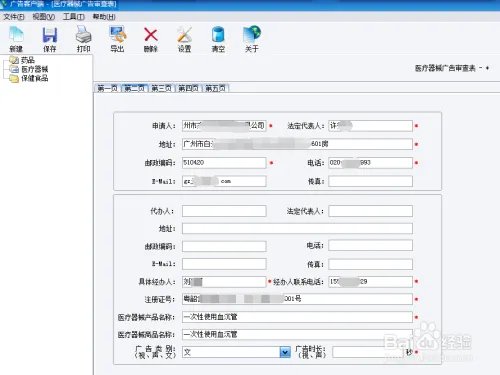This screenshot has height=375, width=500.
Task: Click the 医疗器械产品名称 field
Action: [x=297, y=317]
